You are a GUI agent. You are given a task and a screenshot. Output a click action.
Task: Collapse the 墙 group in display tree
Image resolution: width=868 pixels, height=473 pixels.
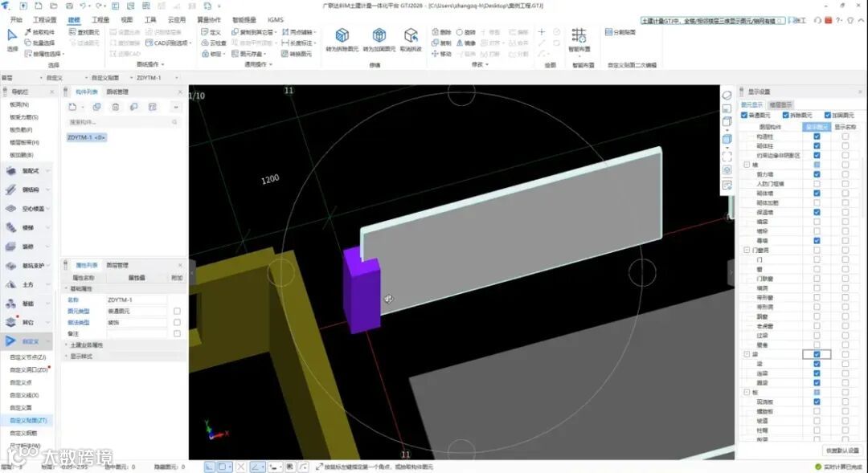point(746,165)
